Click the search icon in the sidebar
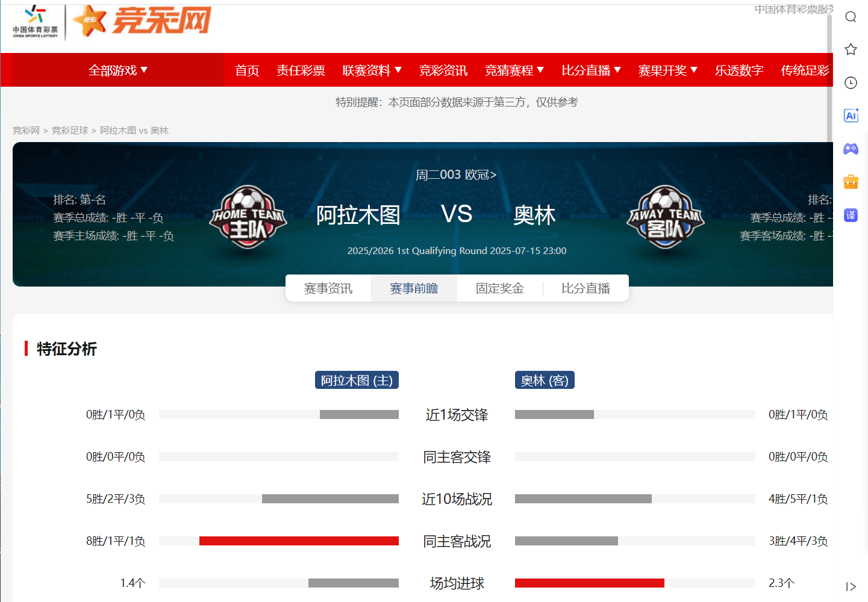 [851, 17]
